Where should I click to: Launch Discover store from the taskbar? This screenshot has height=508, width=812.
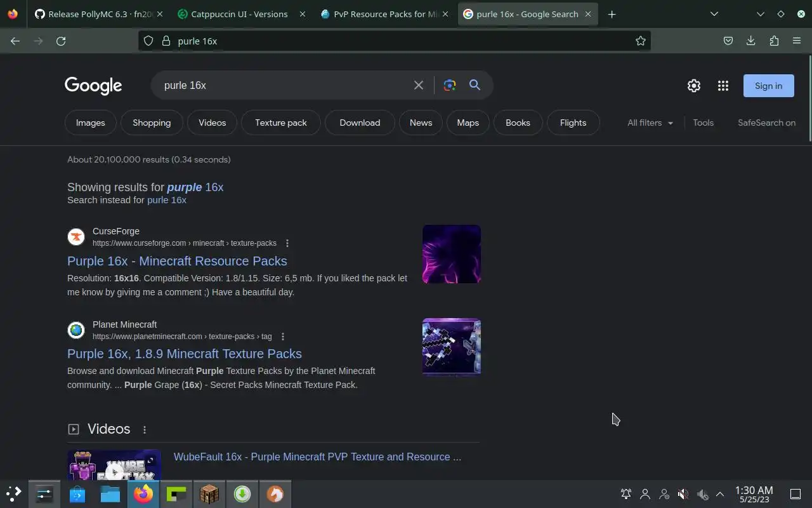(77, 494)
